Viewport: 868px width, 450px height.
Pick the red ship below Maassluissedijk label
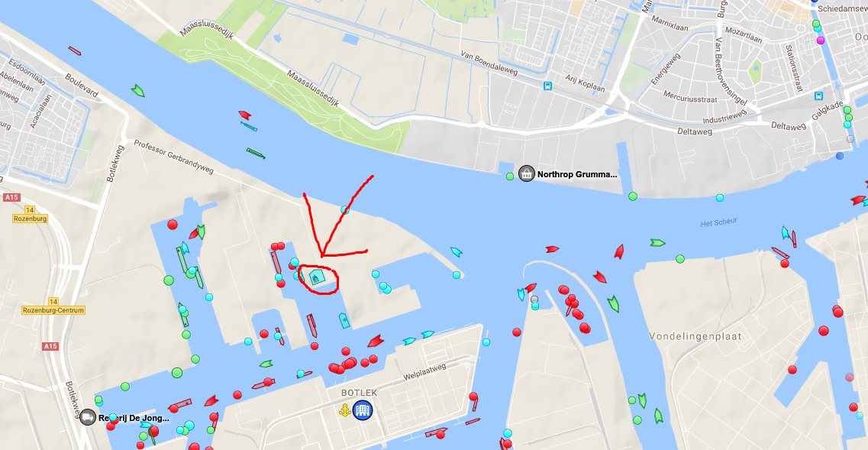(244, 115)
